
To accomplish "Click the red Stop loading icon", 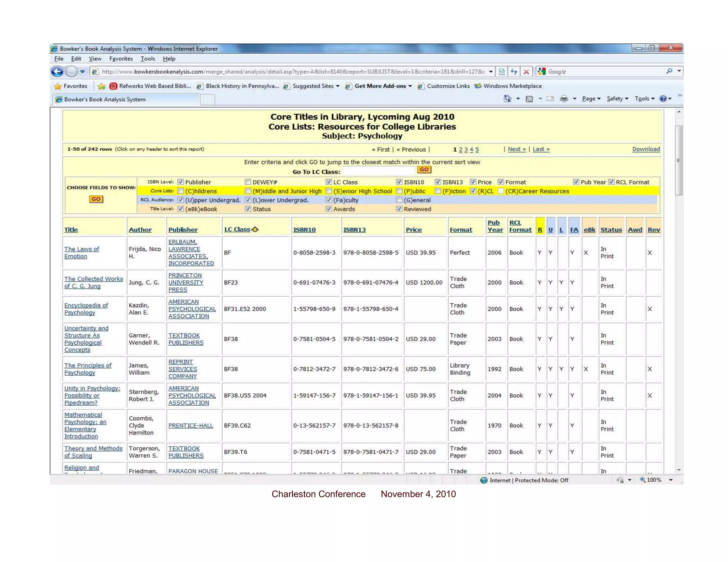I will click(526, 72).
